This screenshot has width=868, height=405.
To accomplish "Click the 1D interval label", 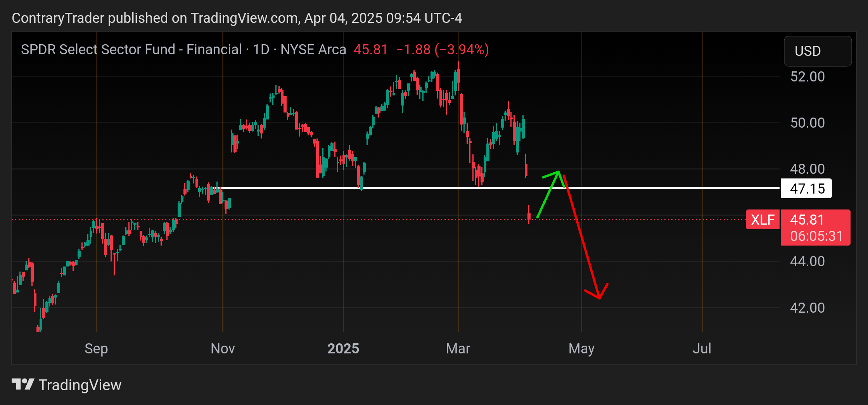I will point(261,50).
